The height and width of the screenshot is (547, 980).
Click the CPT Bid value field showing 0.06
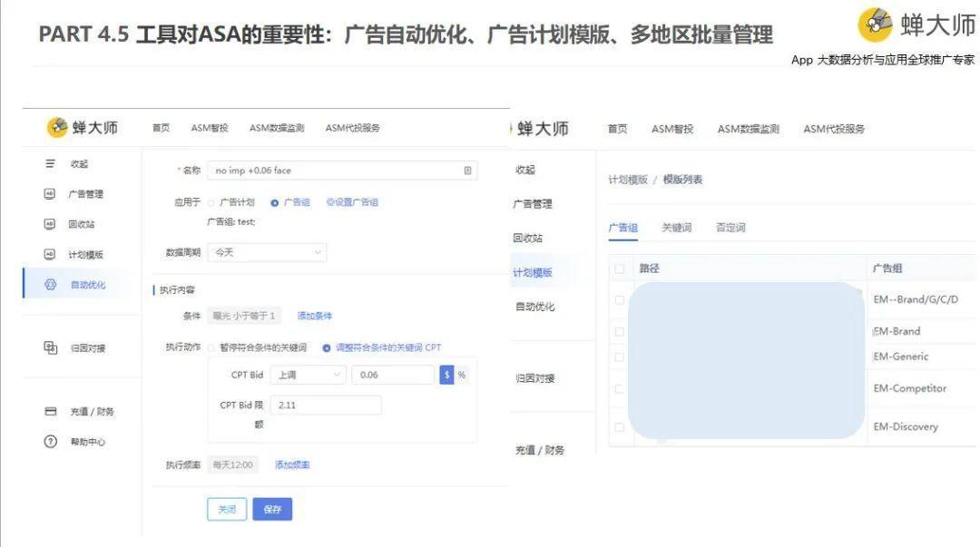393,375
